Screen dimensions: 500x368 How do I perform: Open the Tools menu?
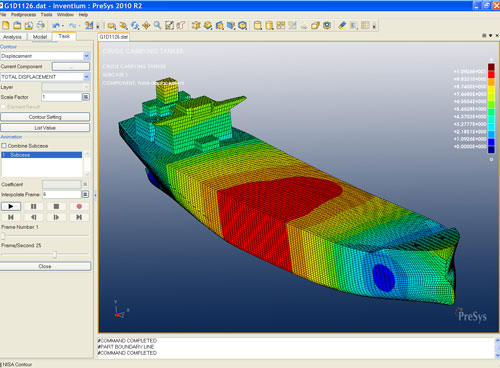47,15
